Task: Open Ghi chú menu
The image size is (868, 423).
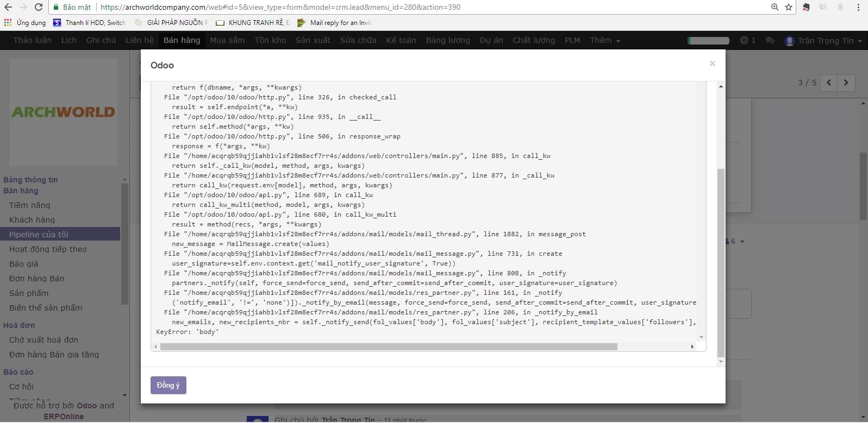Action: (101, 40)
